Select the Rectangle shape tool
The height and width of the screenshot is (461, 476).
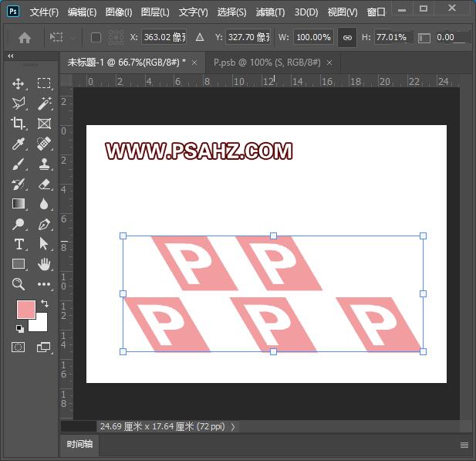click(19, 264)
